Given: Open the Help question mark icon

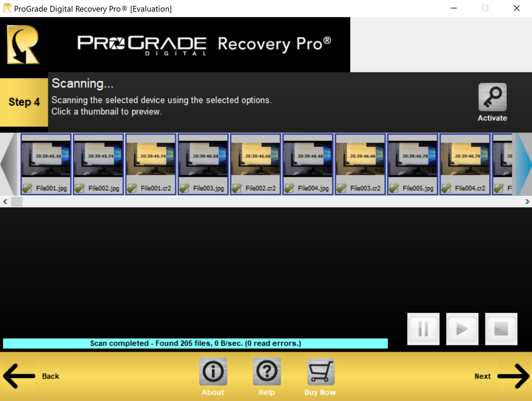Looking at the screenshot, I should pos(267,371).
